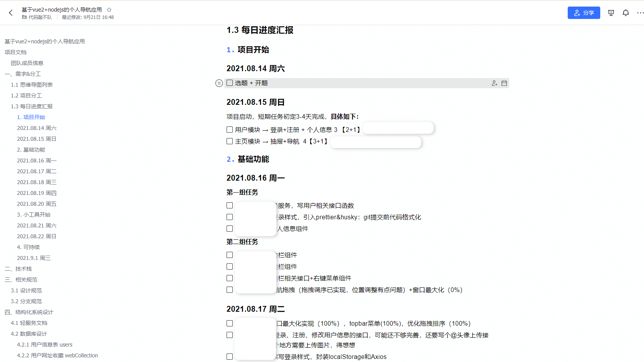
Task: Jump to 2021.08.18 周三 in outline
Action: [37, 182]
